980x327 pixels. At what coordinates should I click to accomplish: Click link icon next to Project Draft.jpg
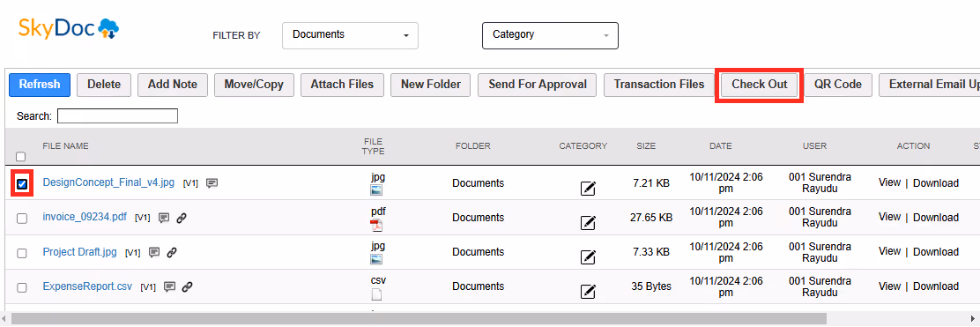[x=172, y=253]
